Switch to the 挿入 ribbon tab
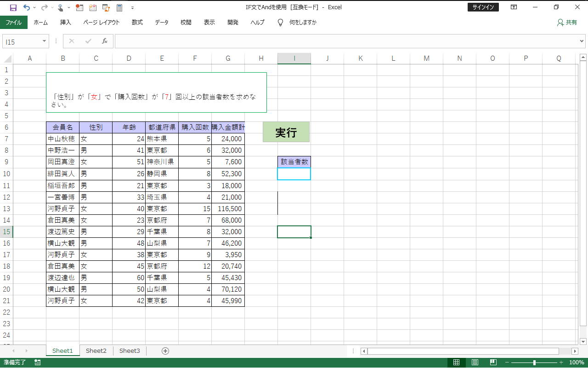588x368 pixels. click(x=66, y=22)
